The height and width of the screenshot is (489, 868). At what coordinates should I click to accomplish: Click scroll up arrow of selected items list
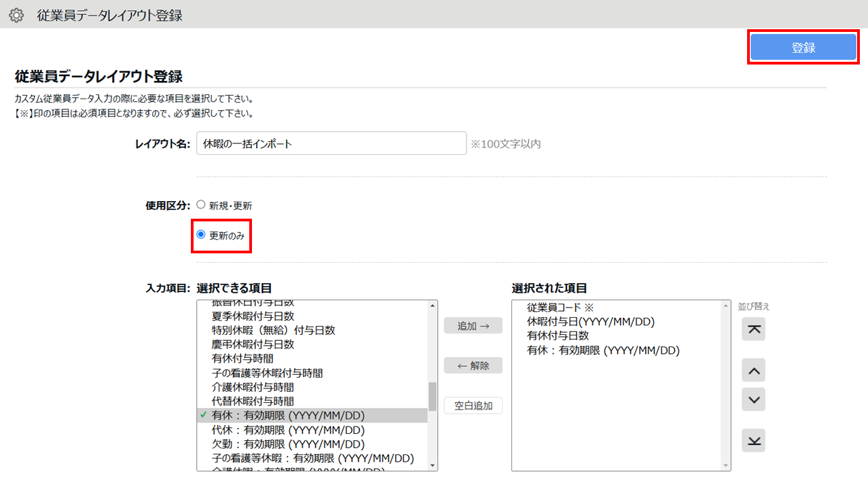pyautogui.click(x=727, y=305)
